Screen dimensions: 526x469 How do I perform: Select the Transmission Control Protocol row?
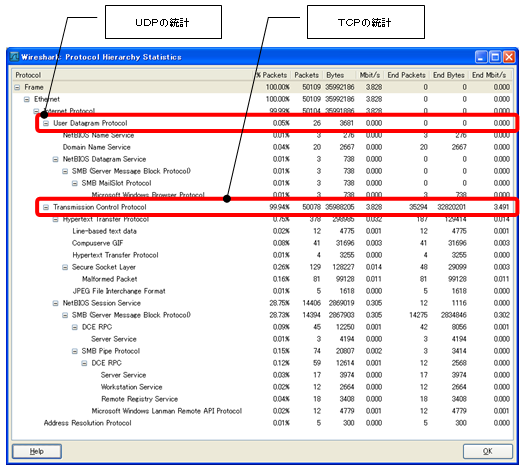[x=262, y=207]
